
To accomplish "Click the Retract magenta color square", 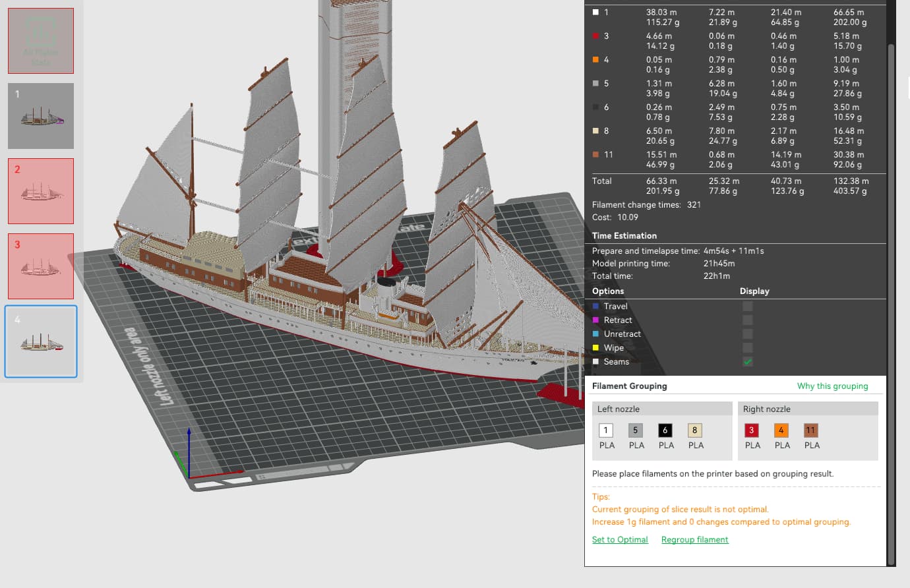I will 595,320.
